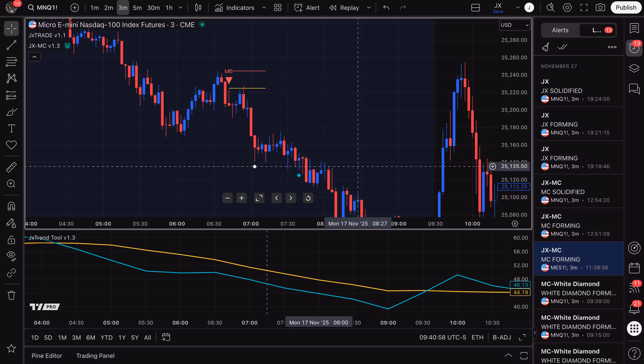Take a chart snapshot with camera icon
Image resolution: width=644 pixels, height=364 pixels.
(600, 7)
